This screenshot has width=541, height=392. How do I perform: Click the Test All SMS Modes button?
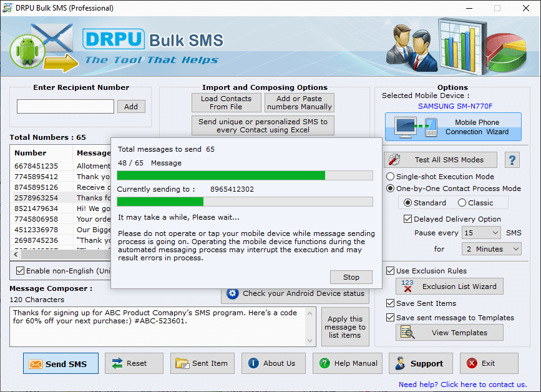441,160
